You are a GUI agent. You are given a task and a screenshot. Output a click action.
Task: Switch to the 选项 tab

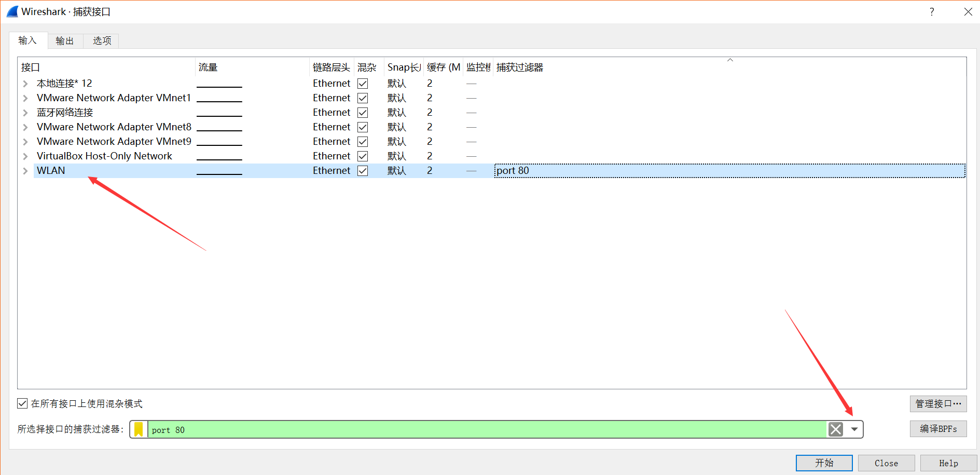click(x=102, y=41)
